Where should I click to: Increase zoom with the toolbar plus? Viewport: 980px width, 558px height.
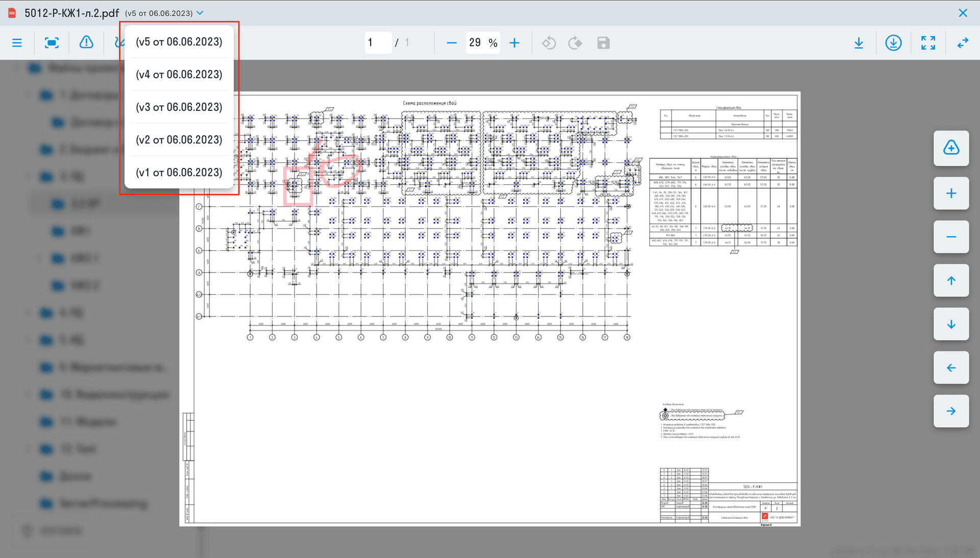[x=514, y=43]
